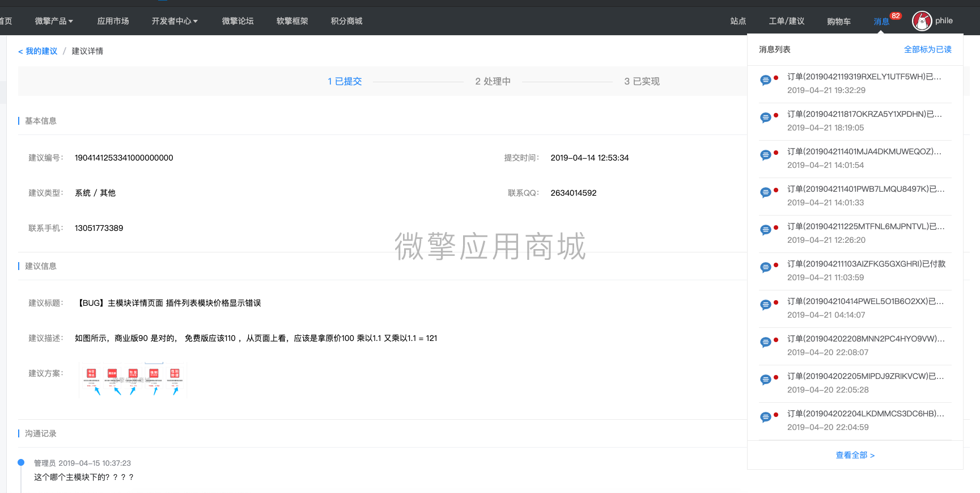Click the timestamp 2019-04-21 18:19:05
The image size is (980, 493).
pos(825,128)
